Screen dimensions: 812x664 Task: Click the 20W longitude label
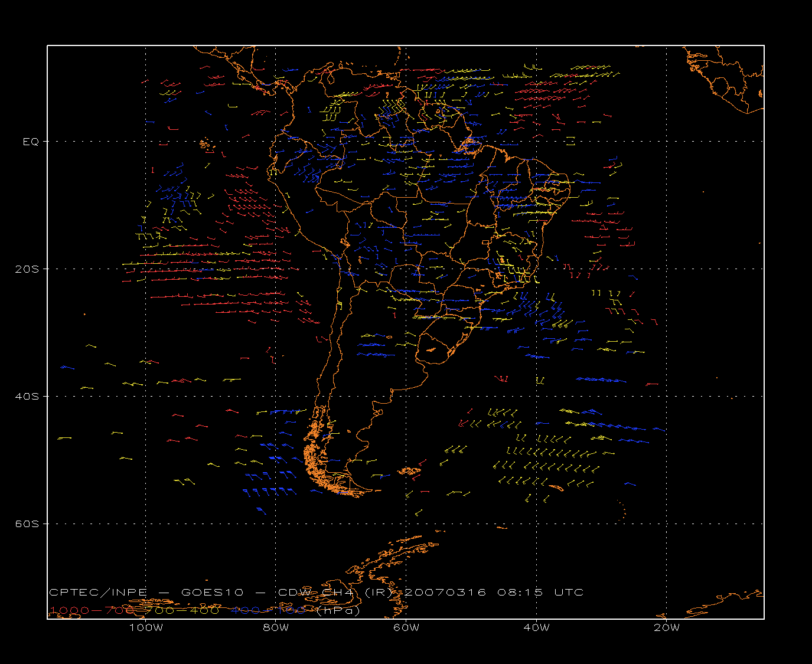pyautogui.click(x=667, y=627)
